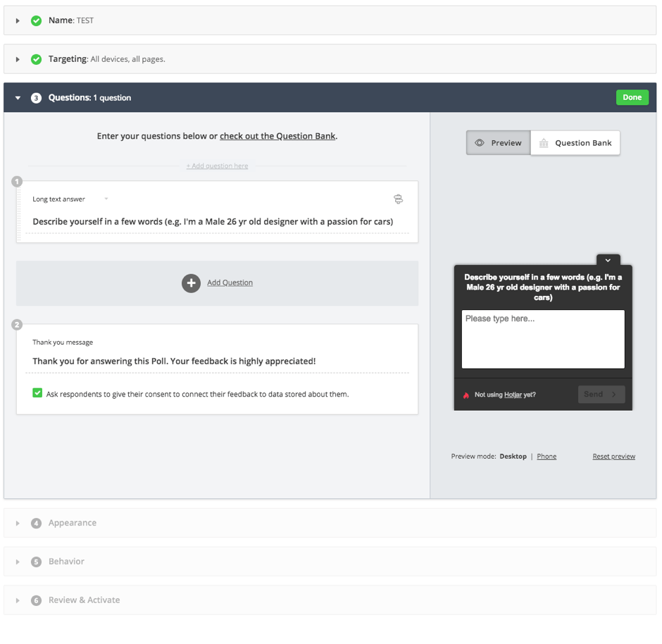
Task: Open the Appearance step
Action: click(x=330, y=523)
